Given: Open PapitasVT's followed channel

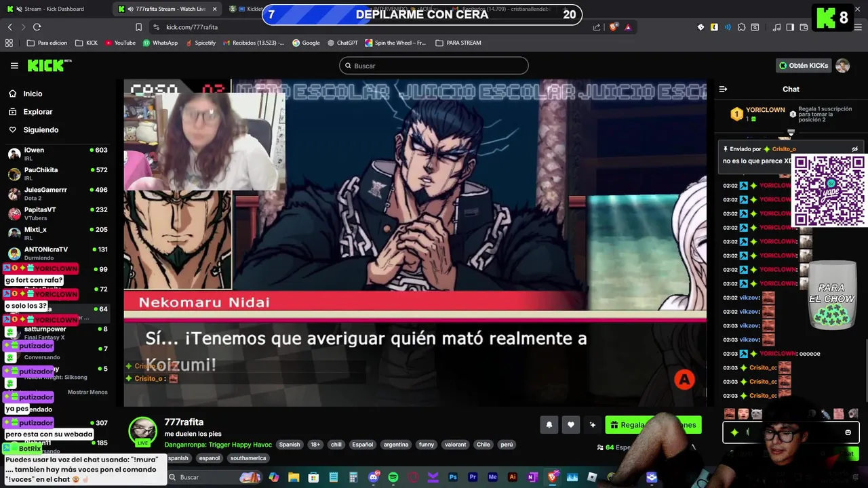Looking at the screenshot, I should pos(58,213).
